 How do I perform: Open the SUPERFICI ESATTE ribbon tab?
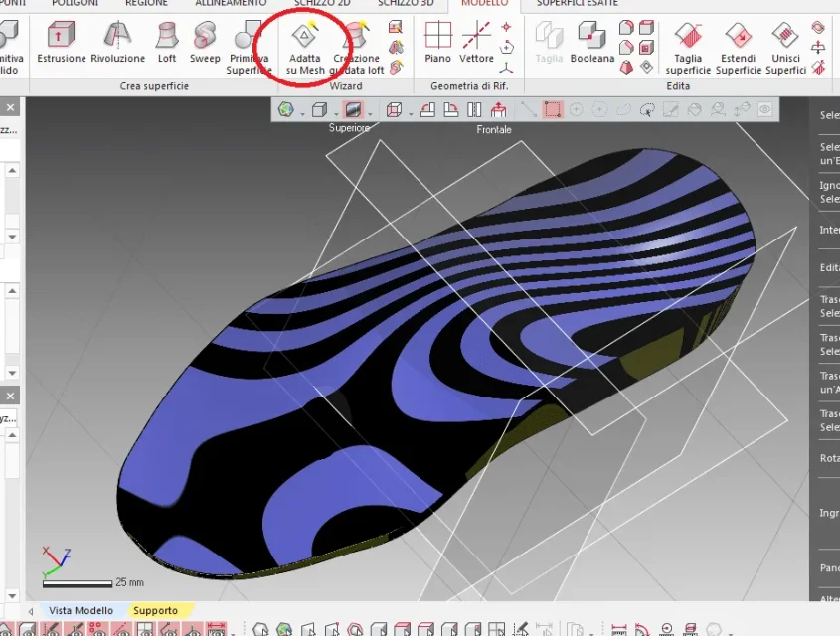[x=577, y=4]
